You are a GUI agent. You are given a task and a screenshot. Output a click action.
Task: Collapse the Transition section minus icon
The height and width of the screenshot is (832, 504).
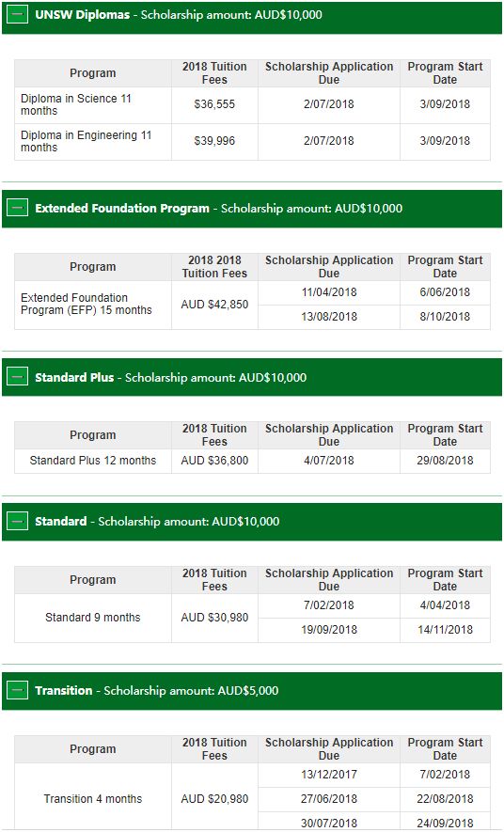click(18, 690)
